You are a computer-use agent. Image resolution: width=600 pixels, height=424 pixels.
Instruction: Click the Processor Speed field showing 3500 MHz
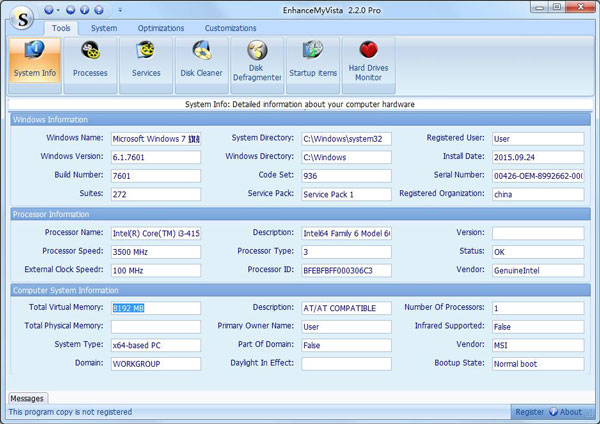coord(156,252)
